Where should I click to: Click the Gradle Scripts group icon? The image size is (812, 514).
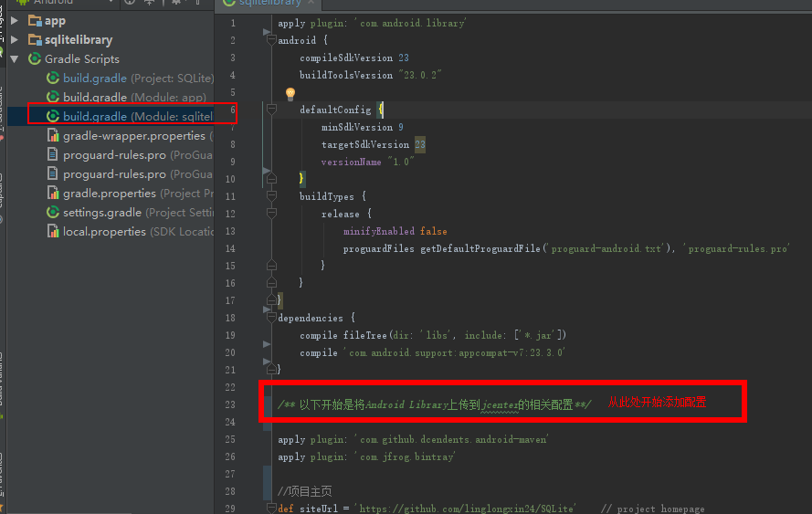pos(35,59)
